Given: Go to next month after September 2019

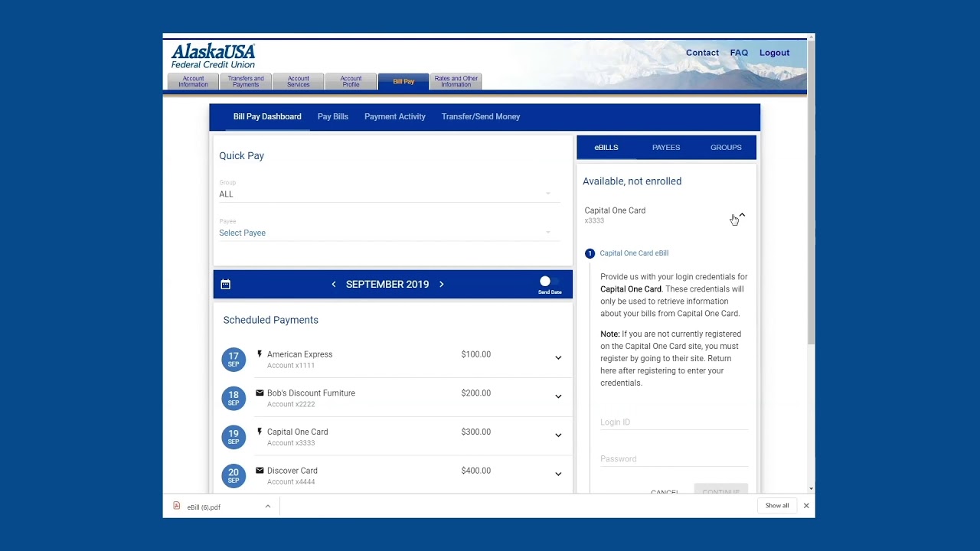Looking at the screenshot, I should [x=441, y=284].
